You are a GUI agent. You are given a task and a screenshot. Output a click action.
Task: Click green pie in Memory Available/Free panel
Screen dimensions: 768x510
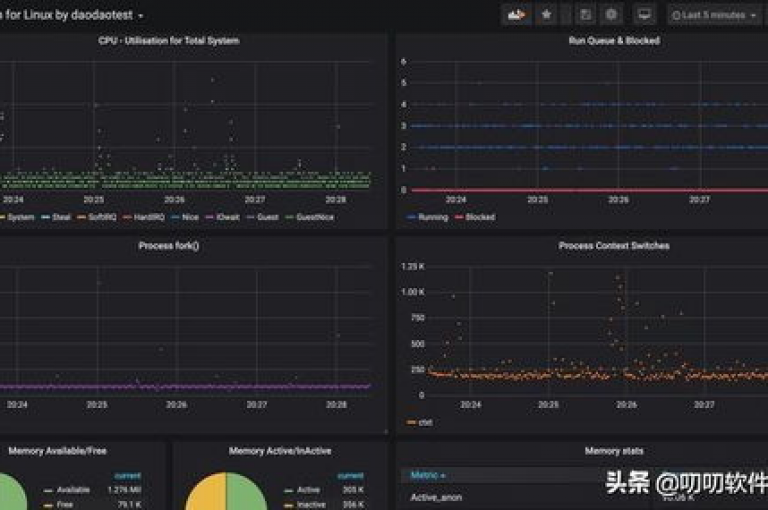coord(11,495)
